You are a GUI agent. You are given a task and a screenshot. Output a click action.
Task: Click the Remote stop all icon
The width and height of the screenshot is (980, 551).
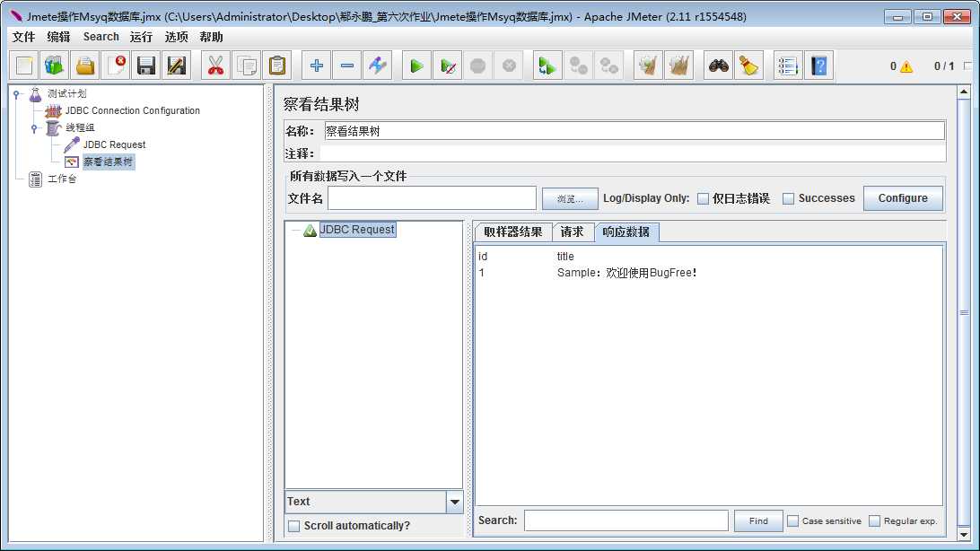578,66
